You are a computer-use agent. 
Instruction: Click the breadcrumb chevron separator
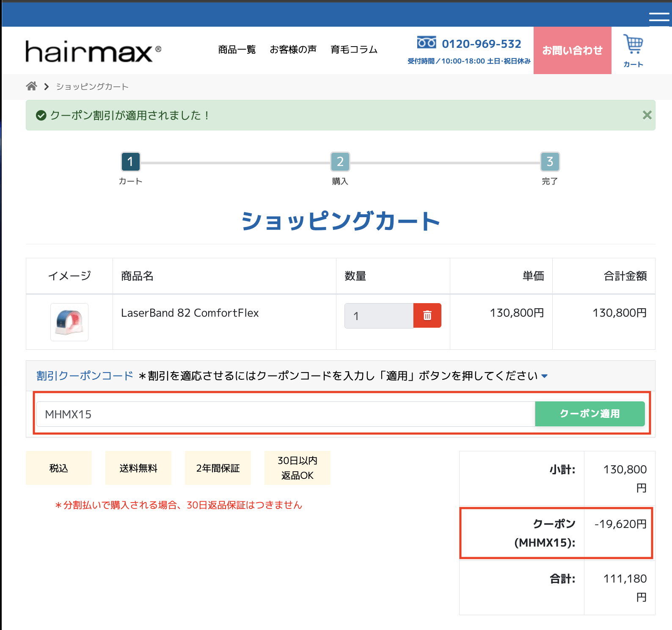point(47,86)
